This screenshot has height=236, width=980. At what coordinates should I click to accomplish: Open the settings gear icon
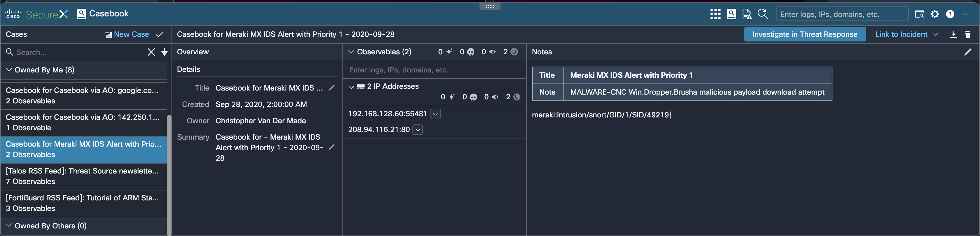tap(935, 14)
